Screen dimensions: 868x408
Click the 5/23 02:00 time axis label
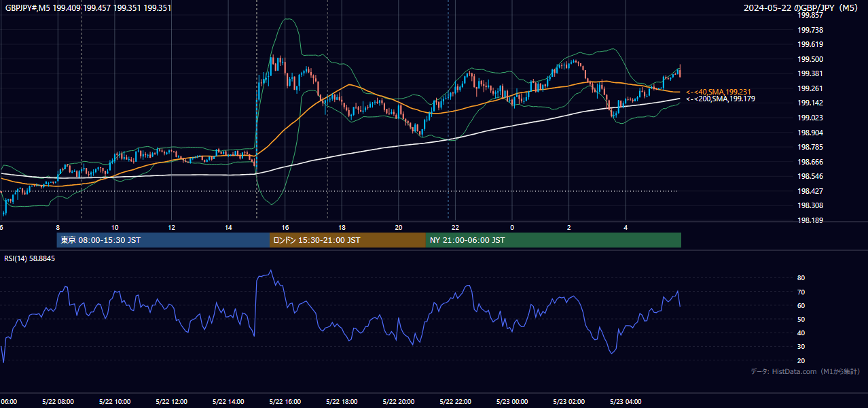[x=568, y=402]
